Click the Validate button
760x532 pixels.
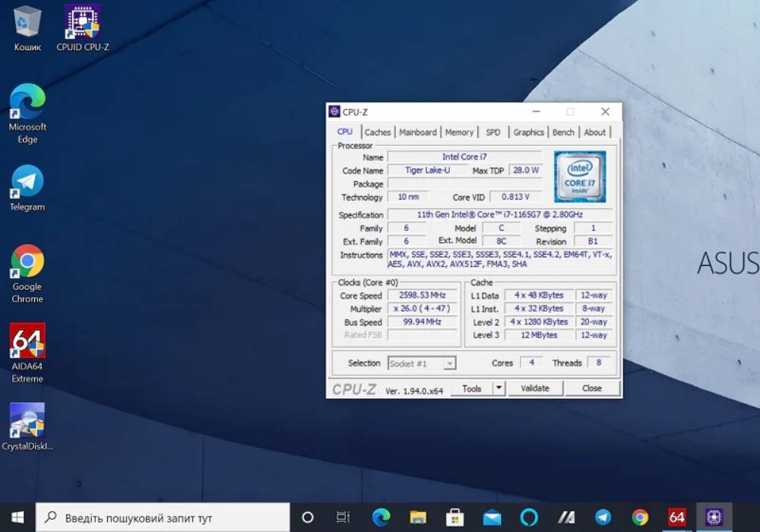point(534,388)
